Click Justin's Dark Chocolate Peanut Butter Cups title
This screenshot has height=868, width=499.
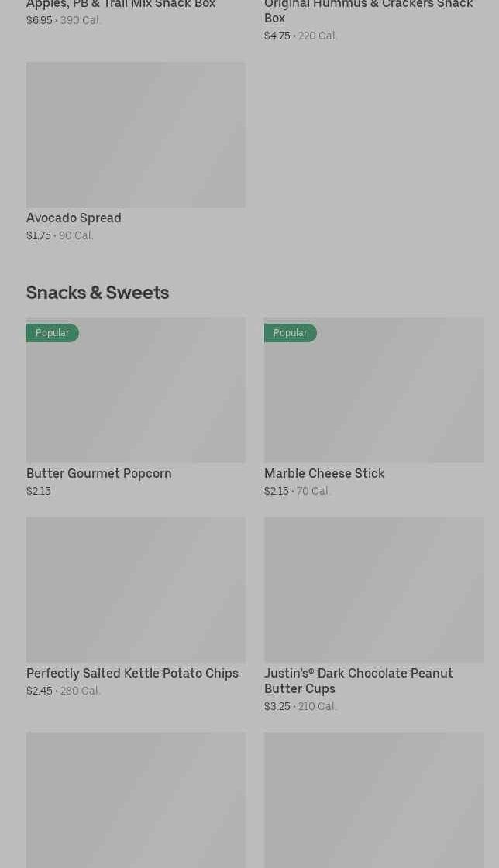[358, 680]
